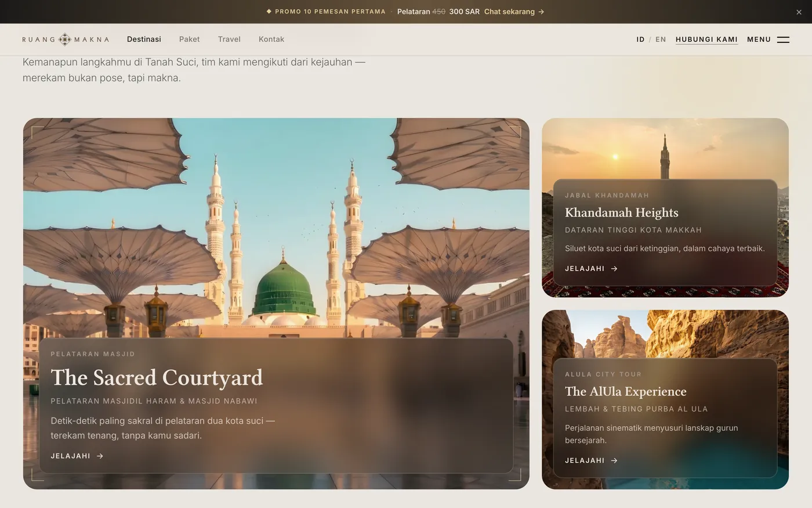Screen dimensions: 812x508
Task: Open The AlUla Experience title
Action: (626, 392)
